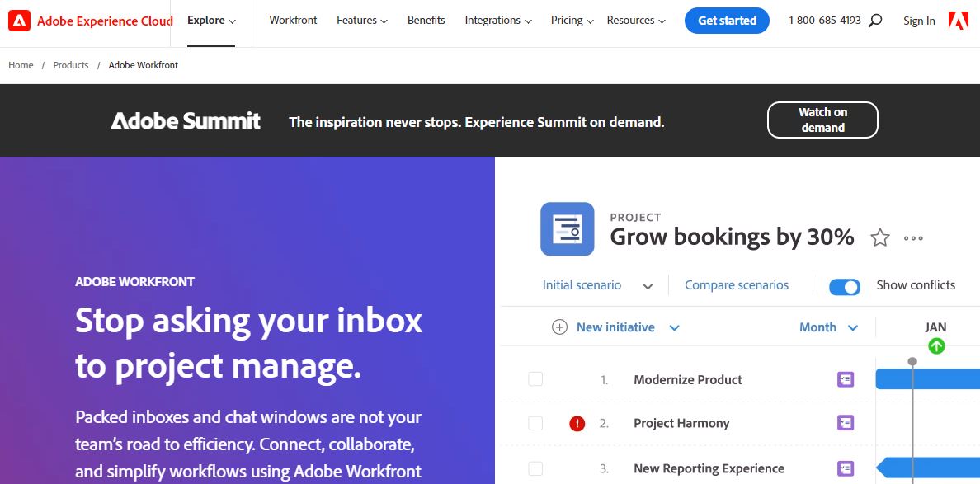Image resolution: width=980 pixels, height=484 pixels.
Task: Disable the Show conflicts toggle
Action: [844, 286]
